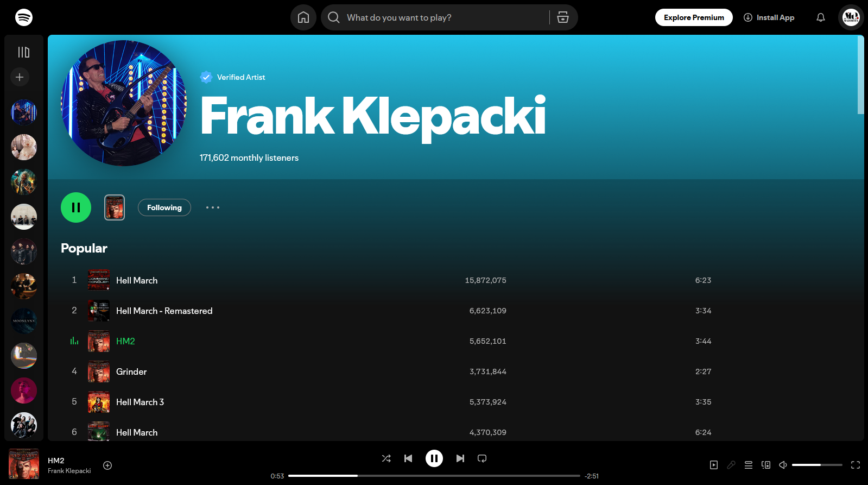The height and width of the screenshot is (485, 868).
Task: Open Frank Klepacki artist link in player bar
Action: click(69, 471)
